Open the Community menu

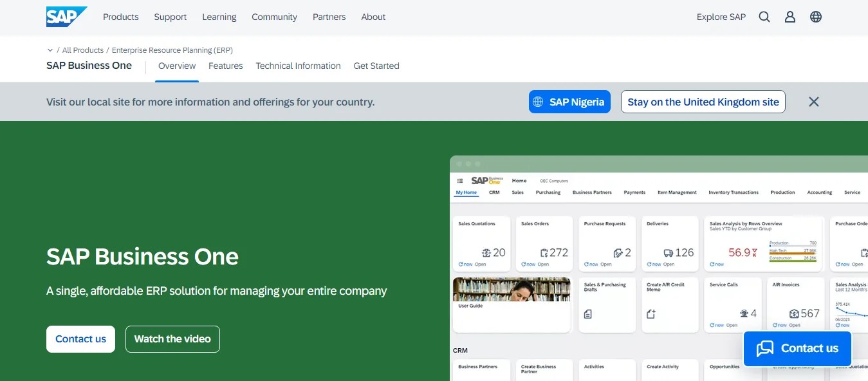(x=275, y=17)
